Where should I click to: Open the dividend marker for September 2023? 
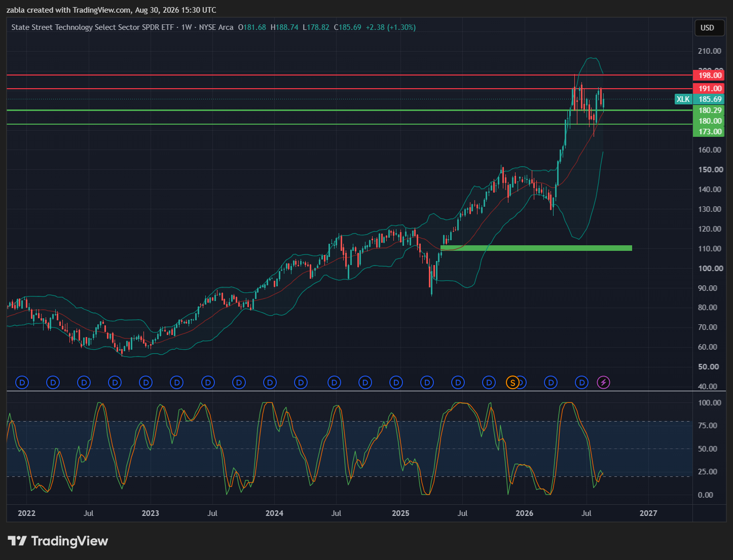239,382
